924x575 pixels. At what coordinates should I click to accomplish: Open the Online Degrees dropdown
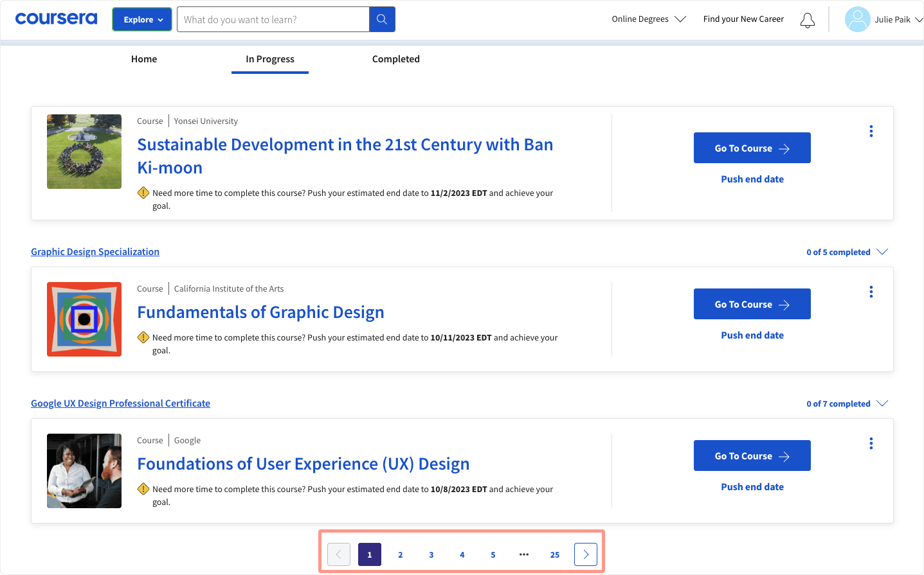point(649,19)
